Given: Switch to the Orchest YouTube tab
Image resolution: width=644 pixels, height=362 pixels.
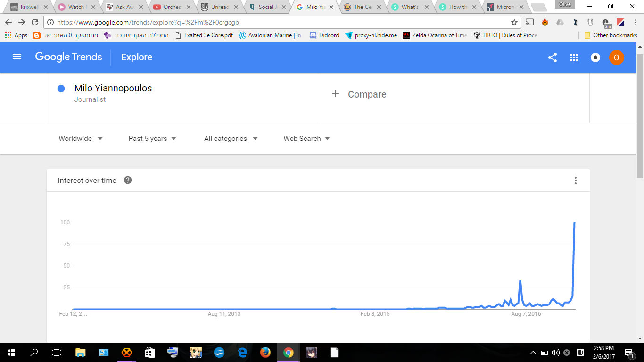Looking at the screenshot, I should click(x=171, y=7).
